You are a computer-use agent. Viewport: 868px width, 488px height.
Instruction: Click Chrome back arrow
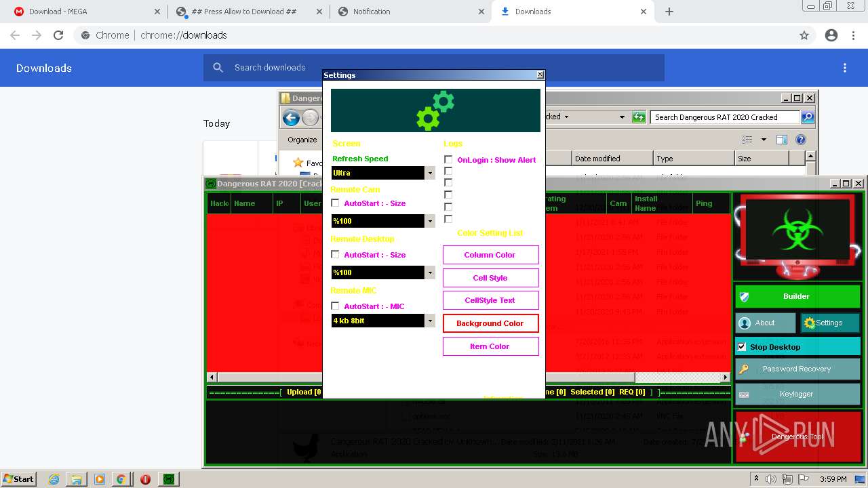[x=15, y=35]
